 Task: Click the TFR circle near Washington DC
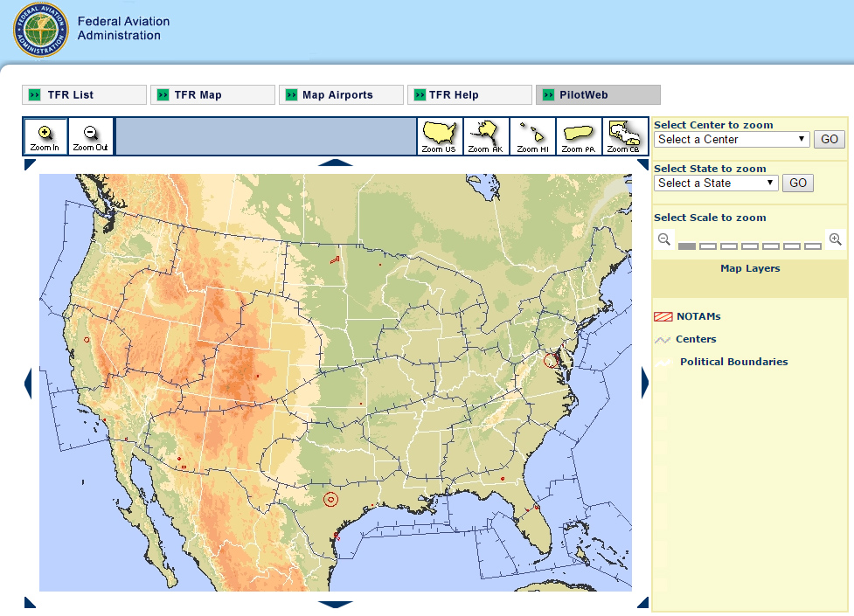(549, 361)
